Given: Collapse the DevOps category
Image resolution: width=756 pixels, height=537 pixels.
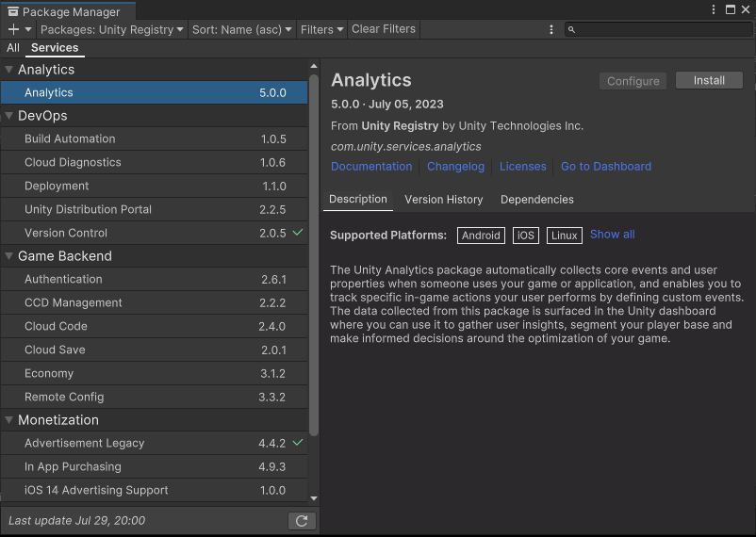Looking at the screenshot, I should pyautogui.click(x=8, y=116).
